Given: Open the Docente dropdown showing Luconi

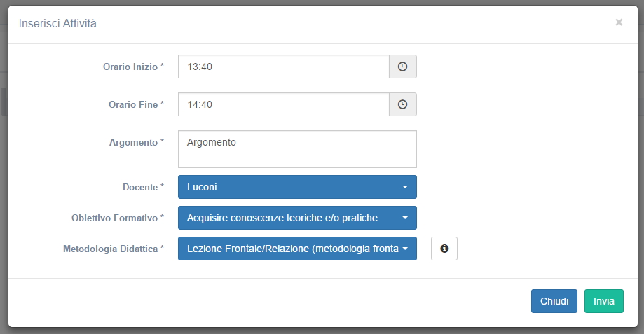Looking at the screenshot, I should click(x=296, y=187).
